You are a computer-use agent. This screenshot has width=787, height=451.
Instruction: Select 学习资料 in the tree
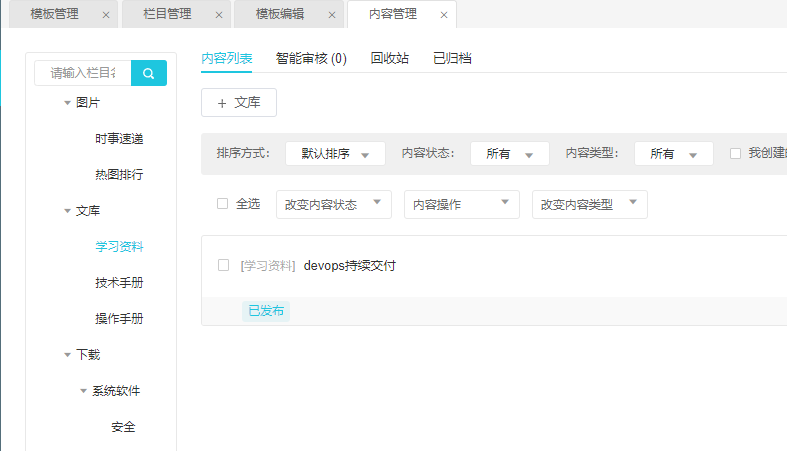(x=119, y=247)
